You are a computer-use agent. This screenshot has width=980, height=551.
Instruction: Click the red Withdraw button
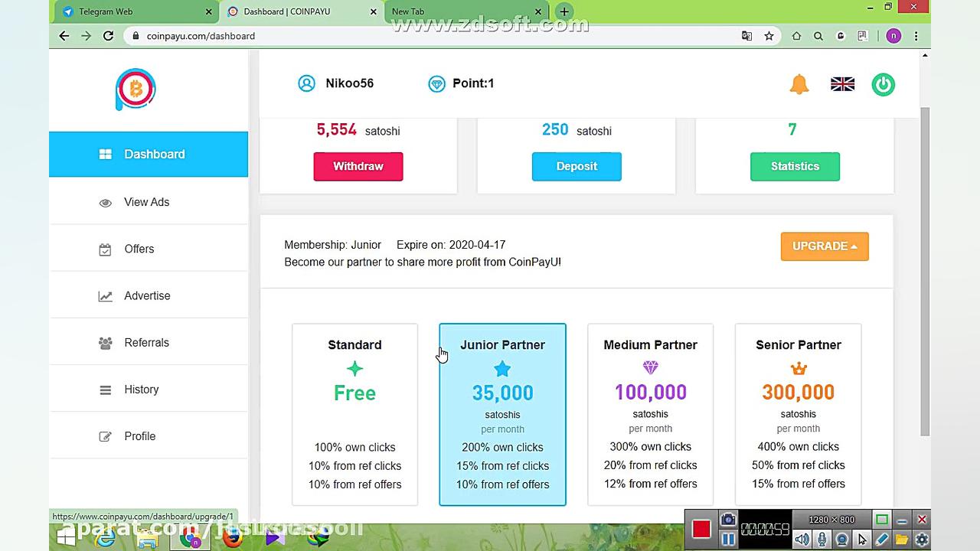click(x=358, y=166)
